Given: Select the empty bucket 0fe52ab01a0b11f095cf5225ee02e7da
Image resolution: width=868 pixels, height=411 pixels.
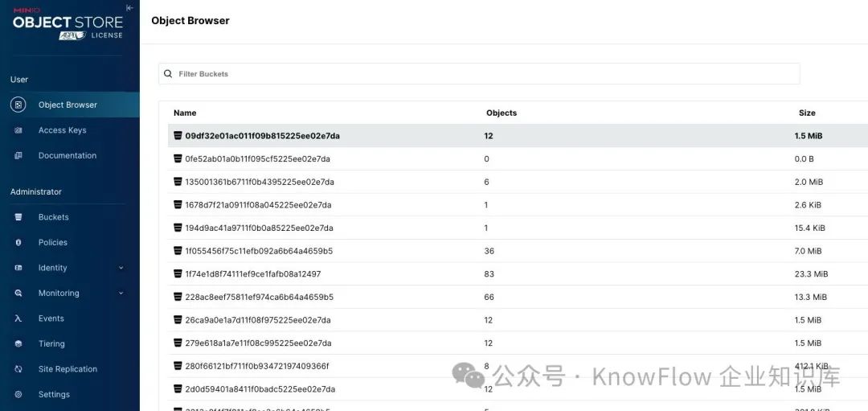Looking at the screenshot, I should [x=257, y=159].
